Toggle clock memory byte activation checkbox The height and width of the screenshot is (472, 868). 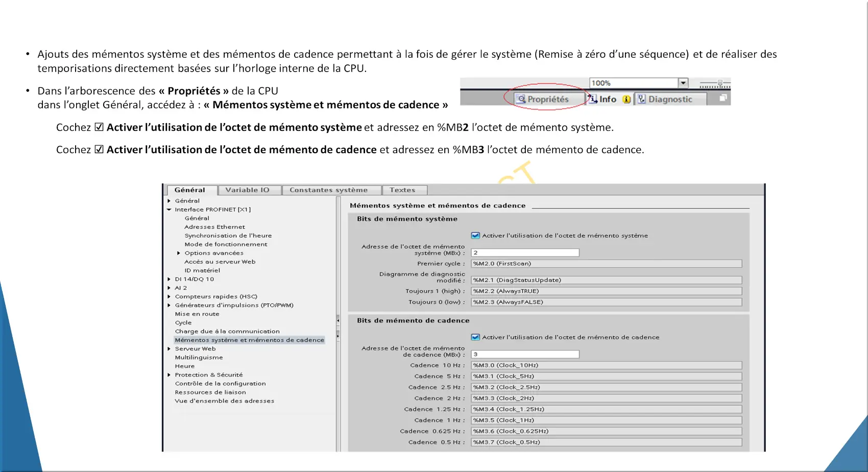[475, 337]
